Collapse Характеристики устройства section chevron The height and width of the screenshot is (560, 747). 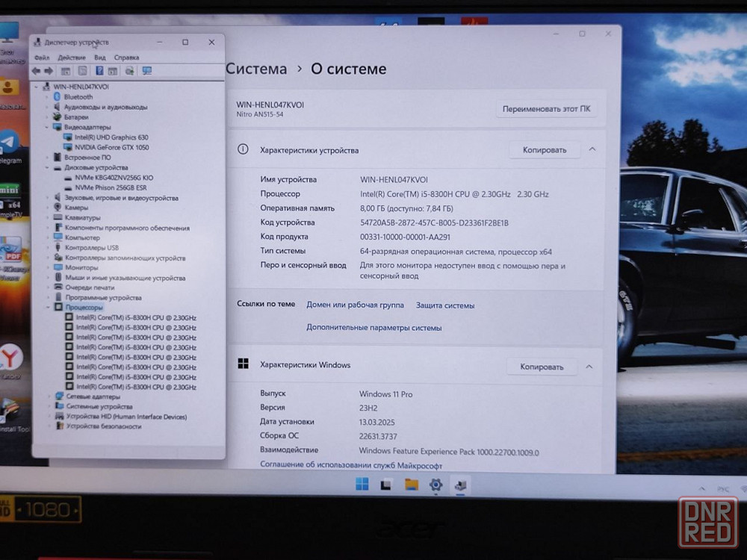coord(592,149)
